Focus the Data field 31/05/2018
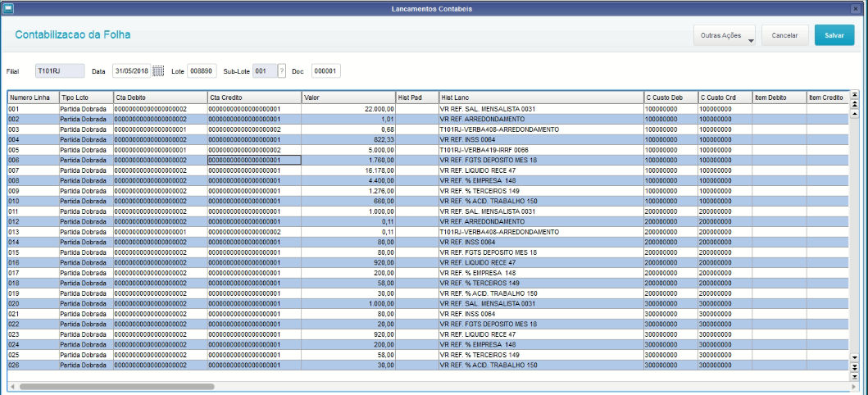Screen dimensions: 868x395 click(x=132, y=70)
